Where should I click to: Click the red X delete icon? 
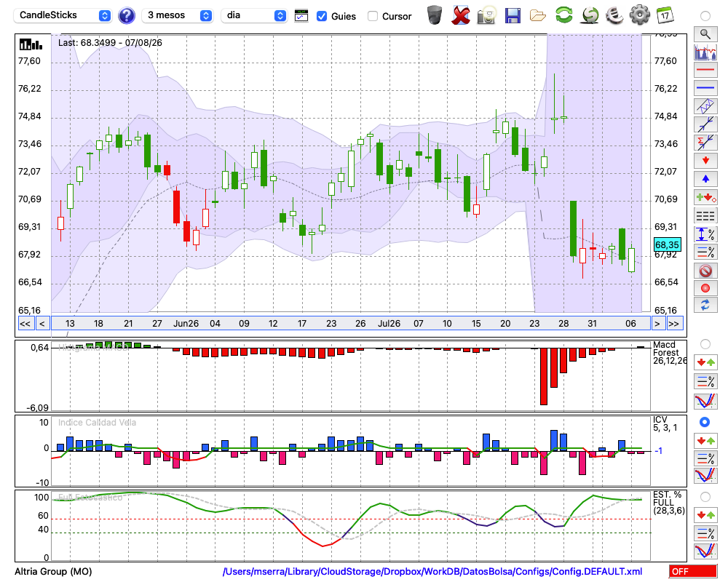(x=461, y=15)
